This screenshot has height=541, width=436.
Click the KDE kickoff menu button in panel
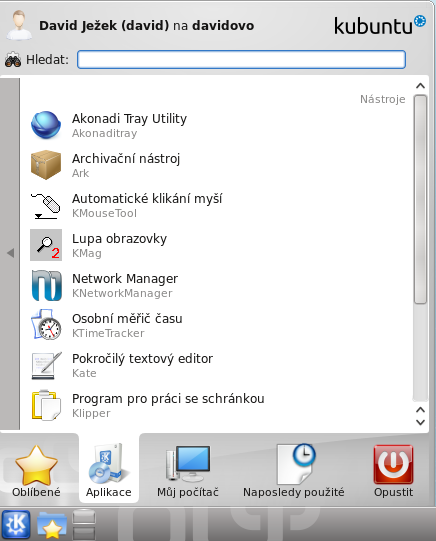16,524
